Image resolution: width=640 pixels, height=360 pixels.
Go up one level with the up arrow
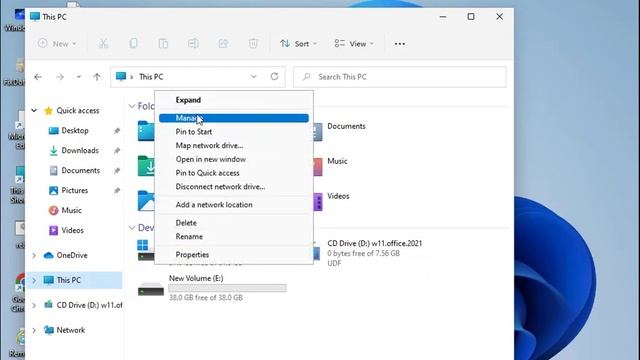pos(97,77)
